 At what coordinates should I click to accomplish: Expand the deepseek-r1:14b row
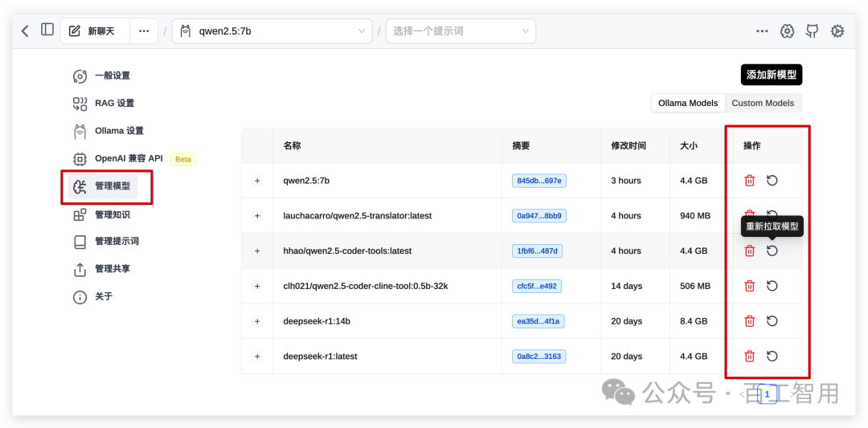[x=257, y=320]
